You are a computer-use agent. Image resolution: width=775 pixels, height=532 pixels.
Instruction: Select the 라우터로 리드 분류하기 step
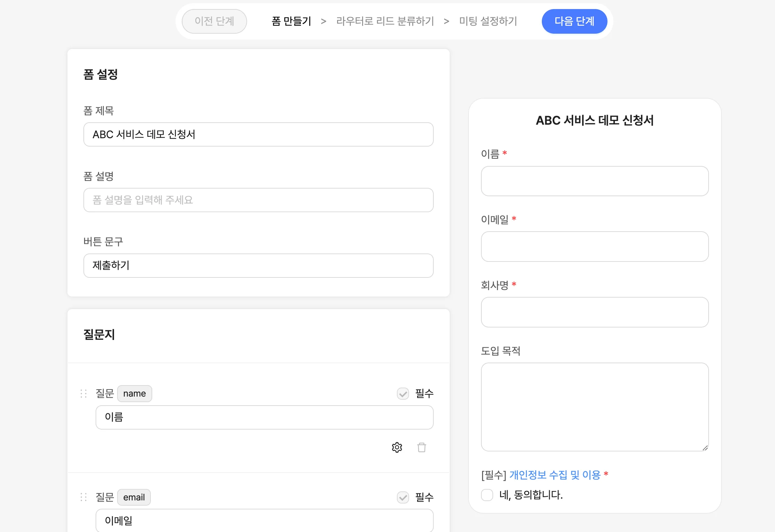(385, 21)
